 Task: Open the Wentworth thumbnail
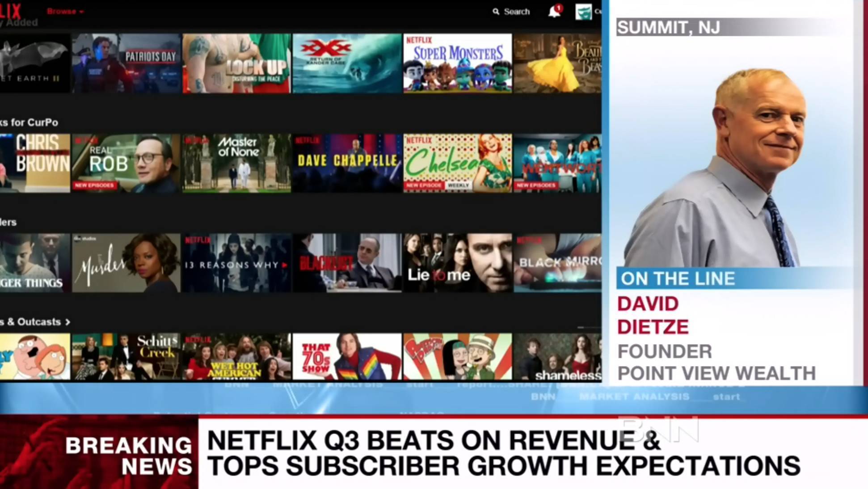(x=557, y=163)
